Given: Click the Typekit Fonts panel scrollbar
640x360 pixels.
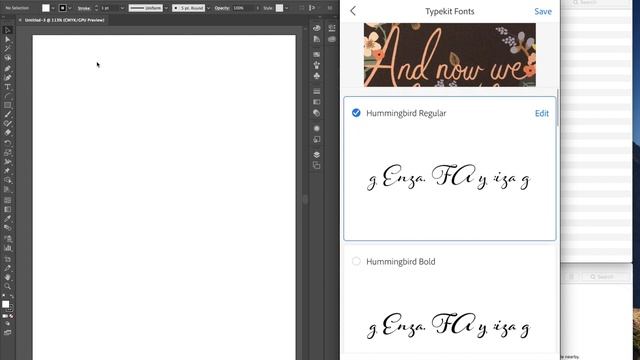Looking at the screenshot, I should tap(557, 107).
